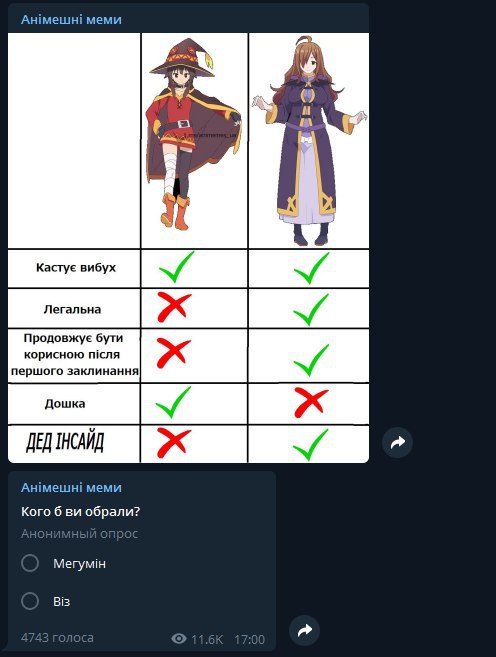Click the Кастує вибух row label
The image size is (496, 657).
[x=76, y=267]
